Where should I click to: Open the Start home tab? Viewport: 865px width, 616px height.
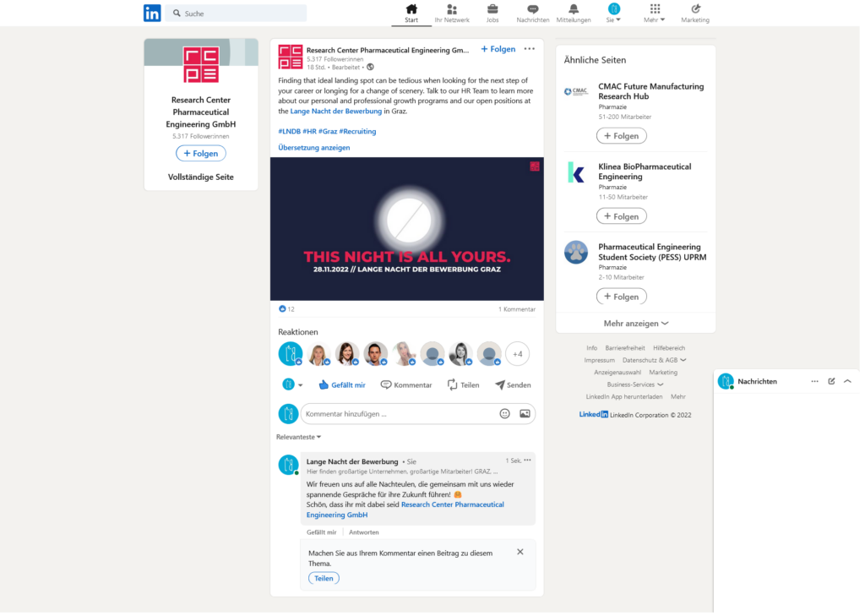point(411,14)
